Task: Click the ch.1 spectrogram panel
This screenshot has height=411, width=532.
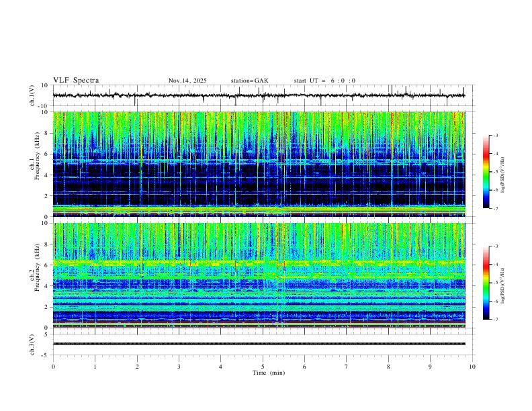Action: pos(259,164)
